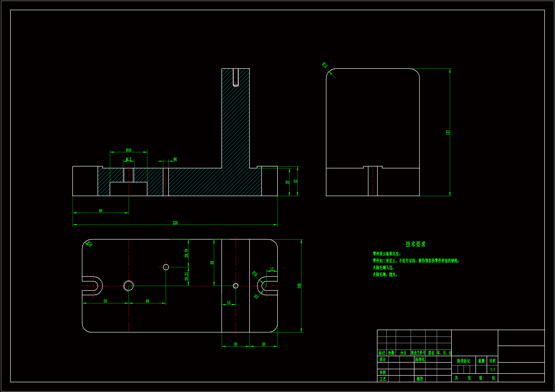
Task: Select the 60 horizontal dimension text
Action: (x=101, y=211)
